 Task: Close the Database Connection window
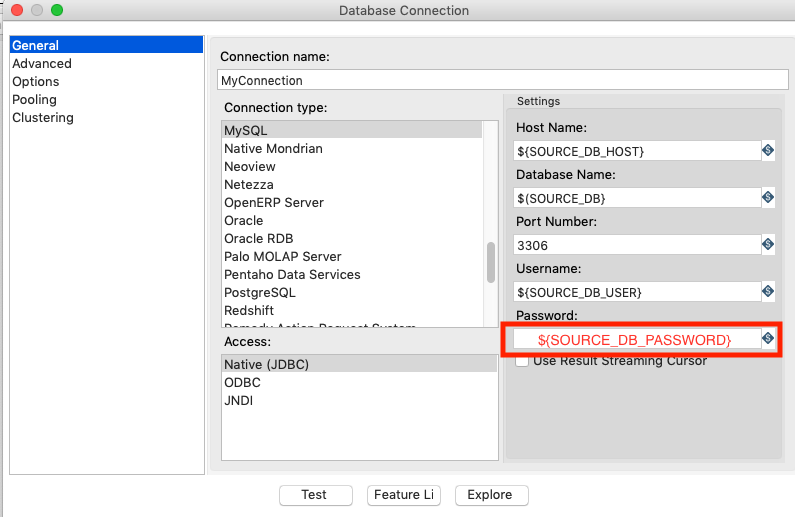coord(17,10)
